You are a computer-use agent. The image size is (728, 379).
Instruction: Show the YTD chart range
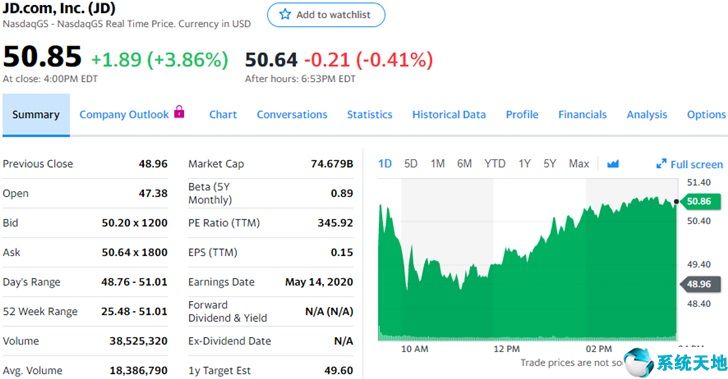click(x=494, y=163)
